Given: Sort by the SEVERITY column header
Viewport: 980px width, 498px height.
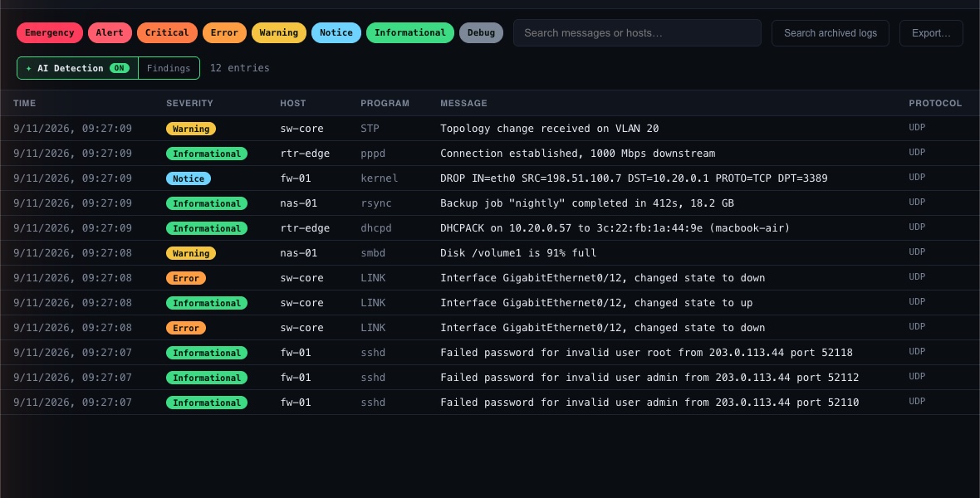Looking at the screenshot, I should click(189, 103).
